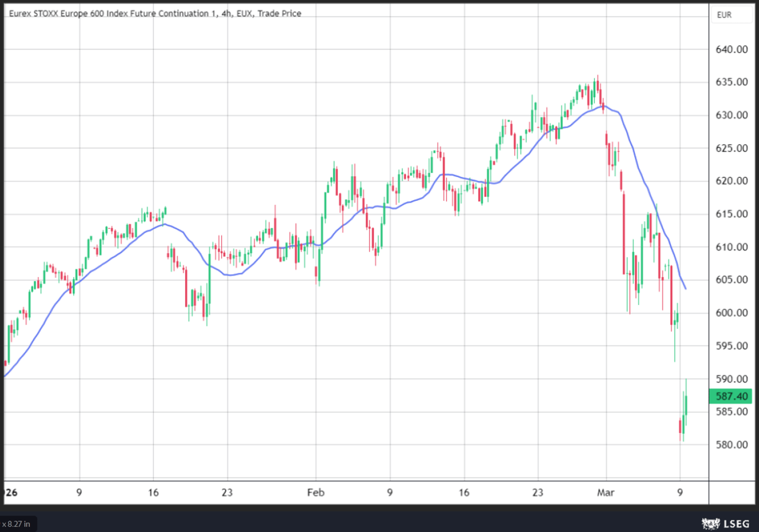Click the last green candle at far right
The height and width of the screenshot is (532, 759).
click(686, 405)
